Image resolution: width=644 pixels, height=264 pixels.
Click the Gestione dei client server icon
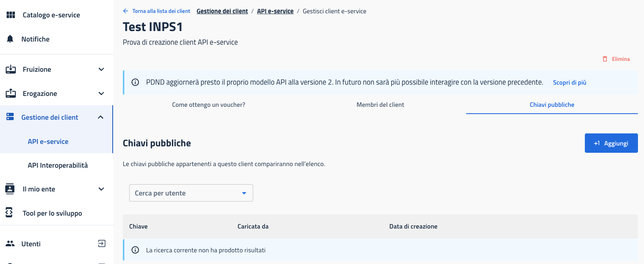click(x=10, y=117)
